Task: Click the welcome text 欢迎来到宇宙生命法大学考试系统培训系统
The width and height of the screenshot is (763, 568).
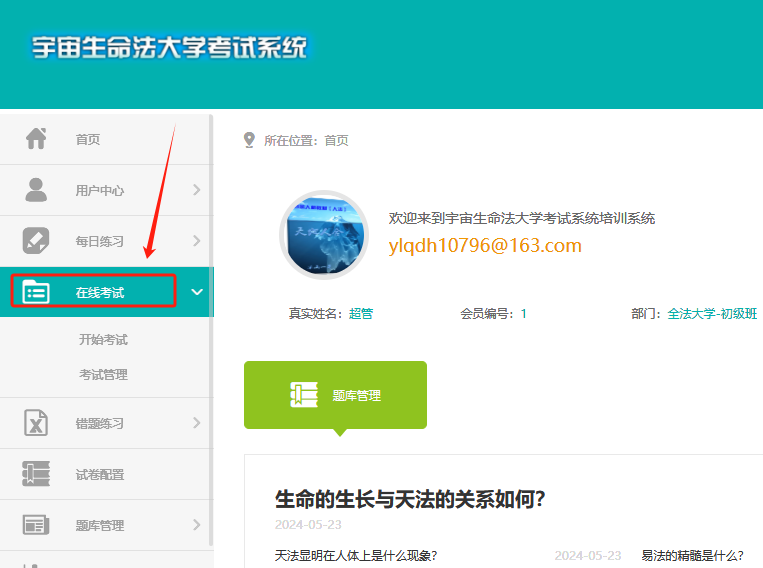Action: (522, 218)
